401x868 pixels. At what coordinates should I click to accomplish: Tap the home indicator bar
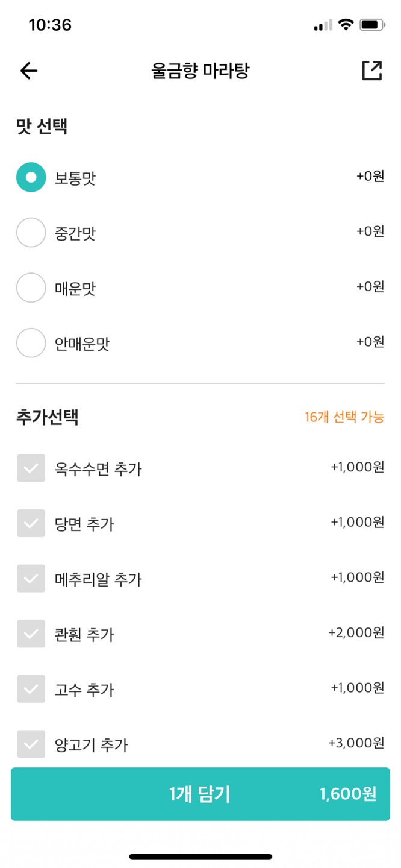(200, 856)
